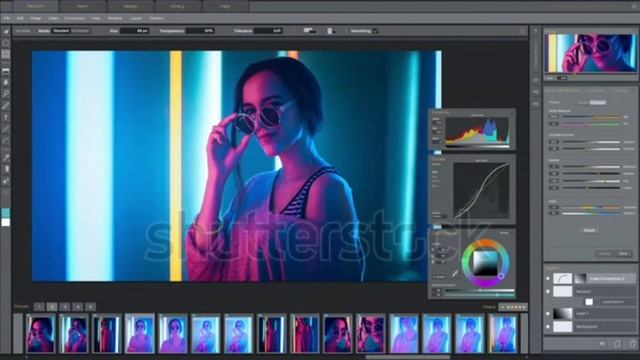
Task: Go to filmstrip page 1
Action: 39,307
